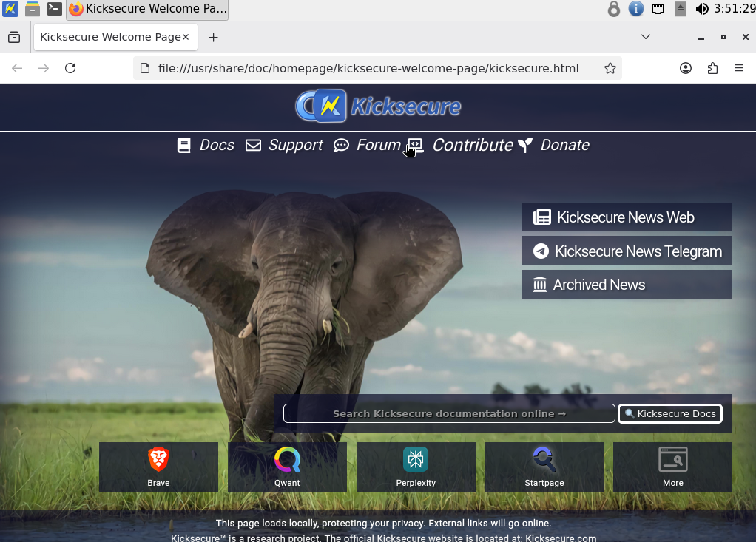Expand the list all tabs chevron

tap(645, 37)
